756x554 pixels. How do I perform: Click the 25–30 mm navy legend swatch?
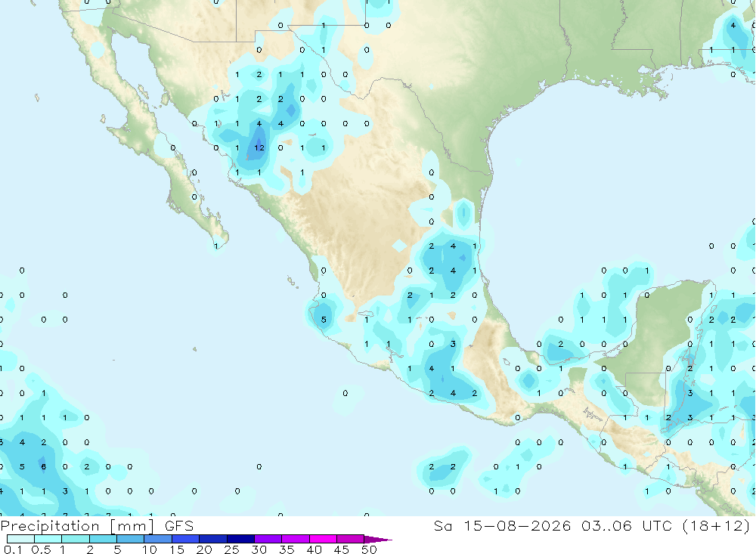click(x=240, y=539)
